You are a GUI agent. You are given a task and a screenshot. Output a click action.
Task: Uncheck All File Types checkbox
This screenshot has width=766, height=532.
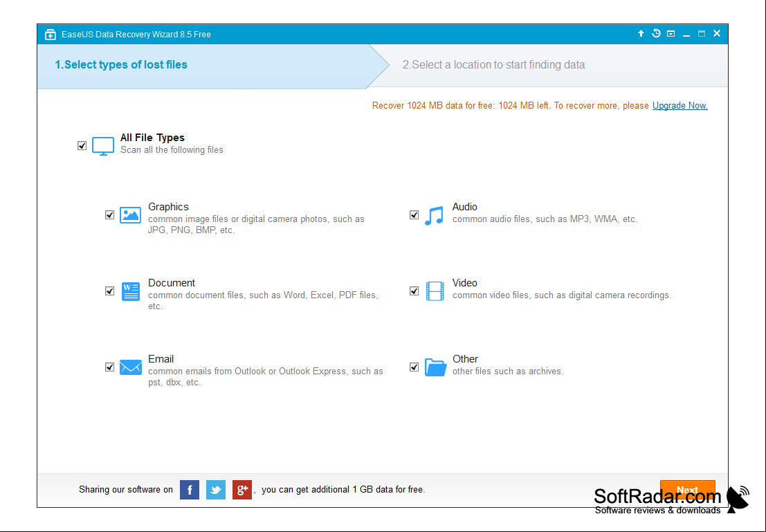point(82,145)
